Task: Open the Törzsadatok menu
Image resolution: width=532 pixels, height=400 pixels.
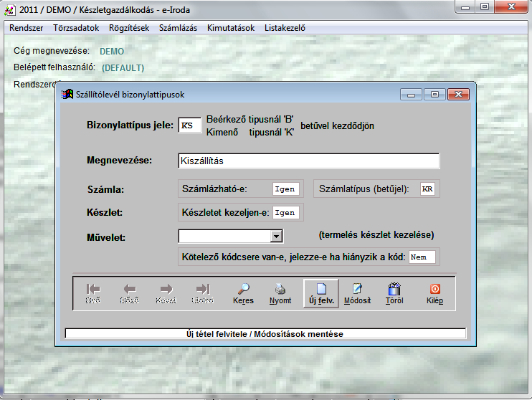Action: pos(75,28)
